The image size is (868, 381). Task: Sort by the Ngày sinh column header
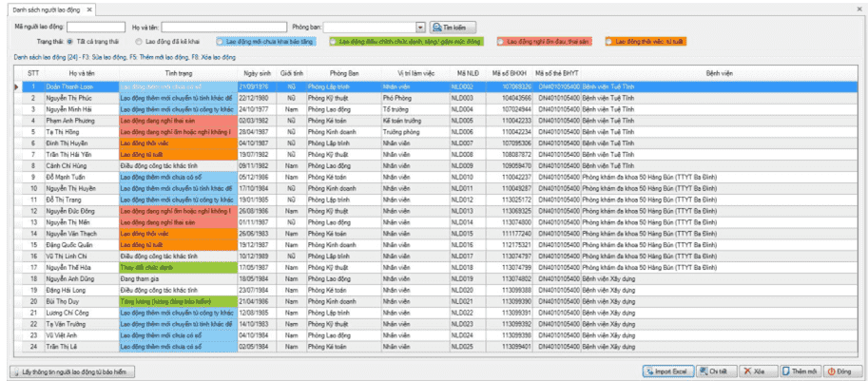tap(257, 72)
